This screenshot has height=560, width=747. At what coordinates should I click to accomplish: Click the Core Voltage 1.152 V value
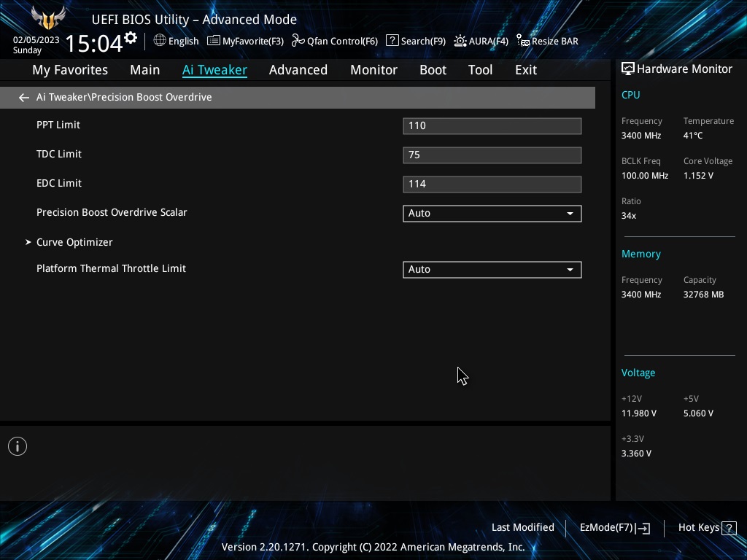(x=698, y=176)
